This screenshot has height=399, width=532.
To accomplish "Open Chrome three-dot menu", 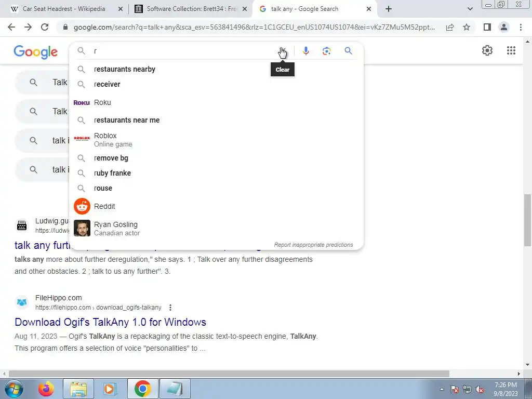I will tap(521, 27).
